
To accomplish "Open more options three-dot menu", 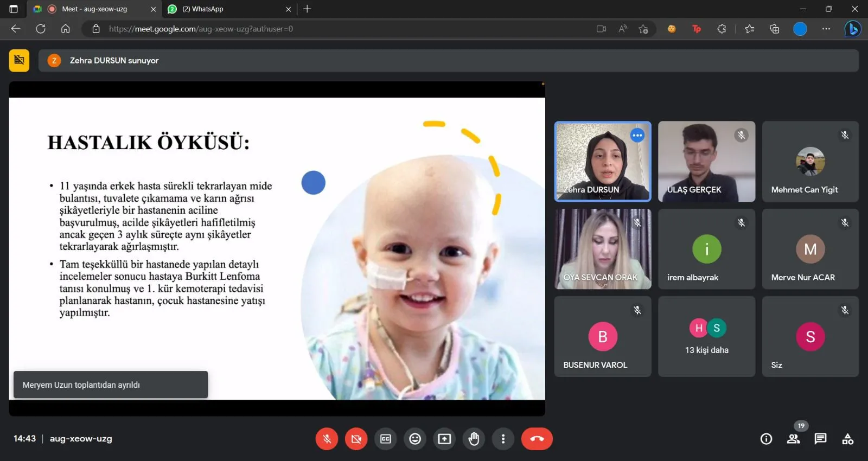I will pos(503,439).
